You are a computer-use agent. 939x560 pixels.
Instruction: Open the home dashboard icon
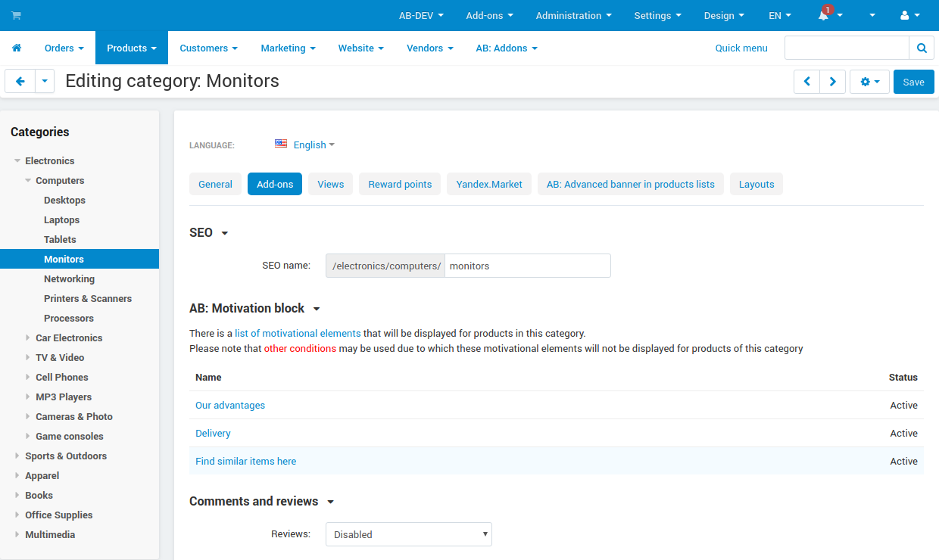click(x=17, y=48)
